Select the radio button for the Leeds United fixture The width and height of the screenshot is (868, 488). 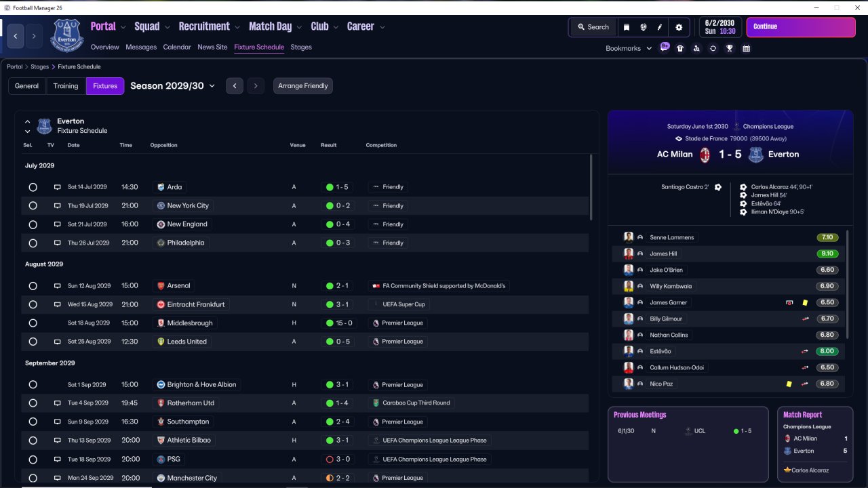(x=33, y=342)
